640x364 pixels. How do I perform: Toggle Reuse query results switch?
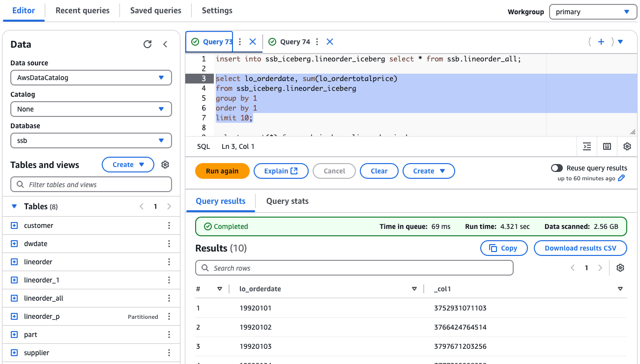(x=556, y=168)
